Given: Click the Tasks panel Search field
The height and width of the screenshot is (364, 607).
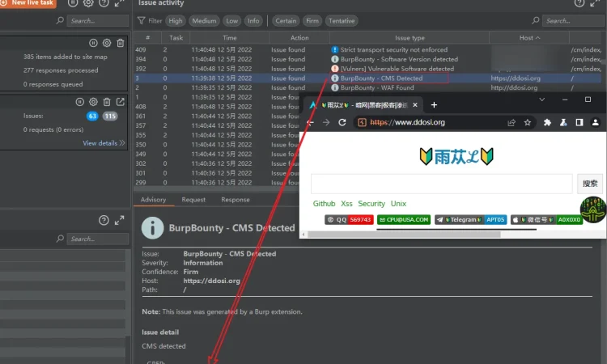Looking at the screenshot, I should (98, 20).
